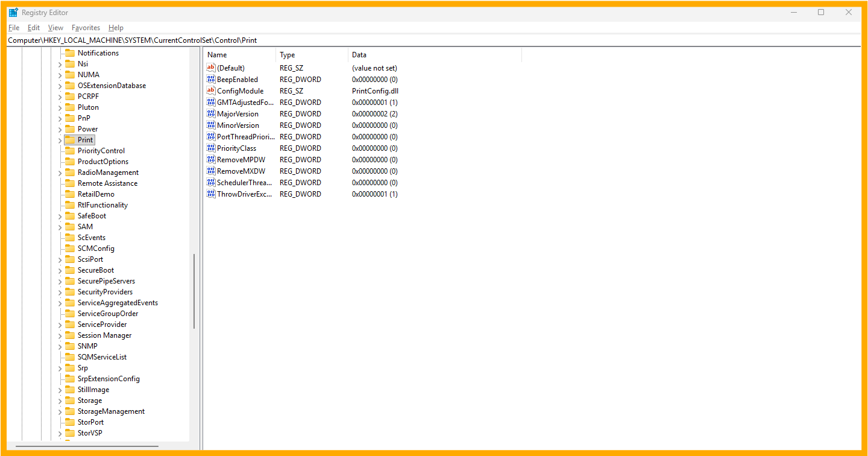Click the ConfigModule string value icon
868x456 pixels.
click(x=211, y=91)
